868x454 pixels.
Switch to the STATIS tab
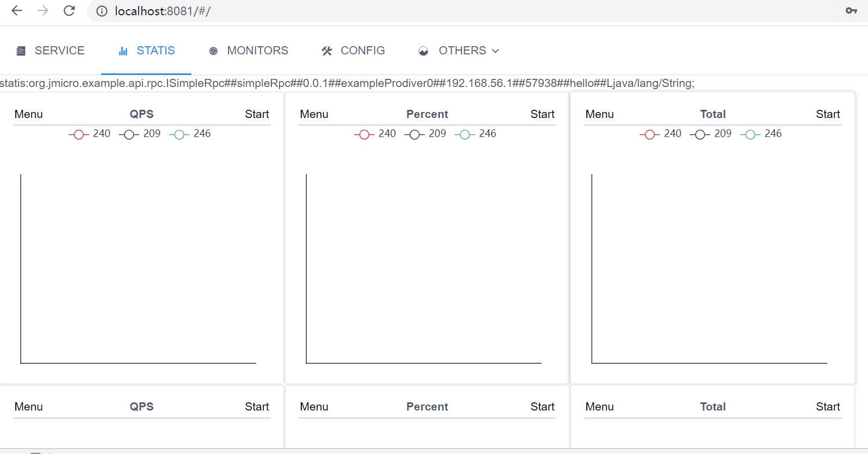pos(146,51)
